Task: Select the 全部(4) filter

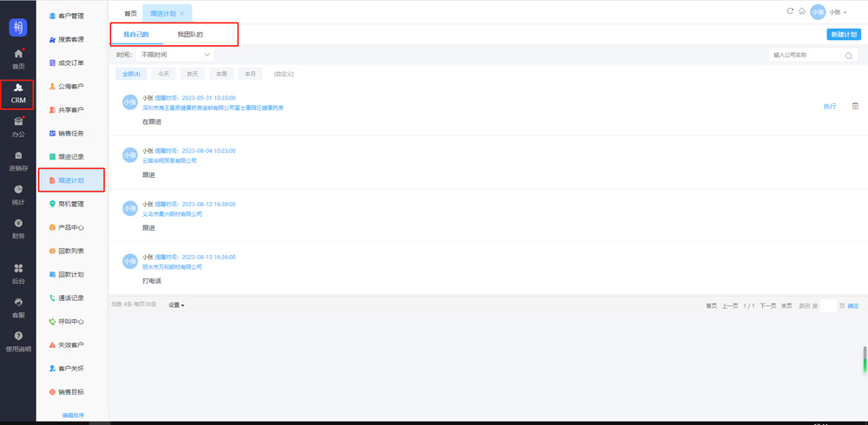Action: (131, 74)
